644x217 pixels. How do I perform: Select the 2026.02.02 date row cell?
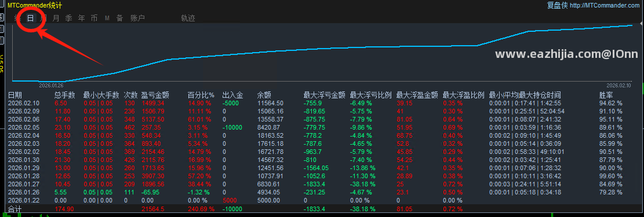(x=24, y=152)
